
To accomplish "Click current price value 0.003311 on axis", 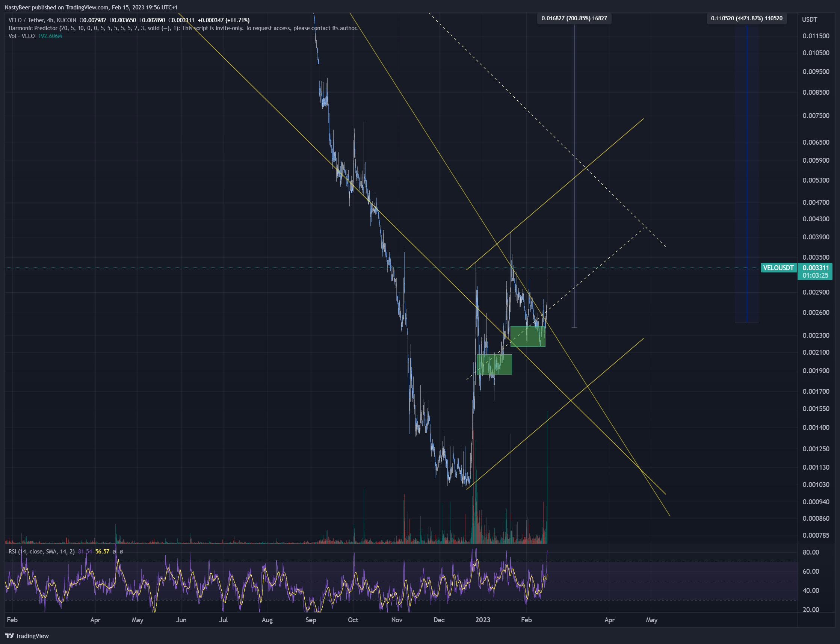I will pos(816,268).
